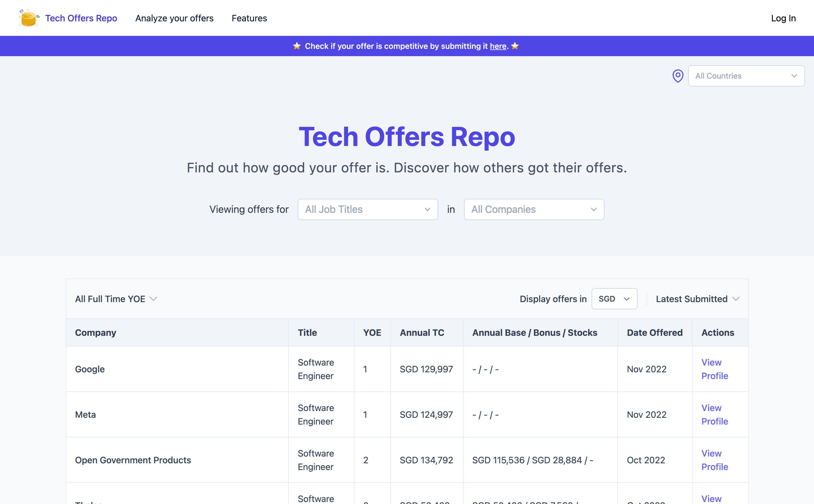The width and height of the screenshot is (814, 504).
Task: Click chevron arrow in All Job Titles
Action: tap(427, 209)
